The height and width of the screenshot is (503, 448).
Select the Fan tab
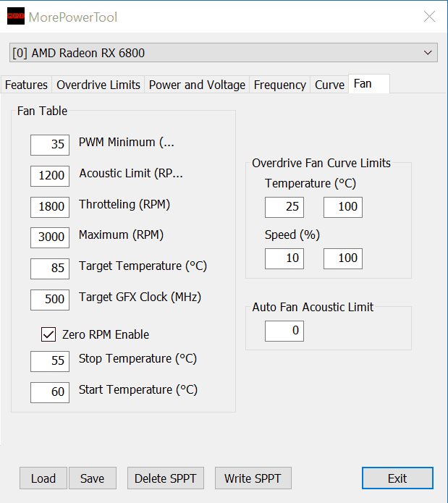tap(369, 84)
